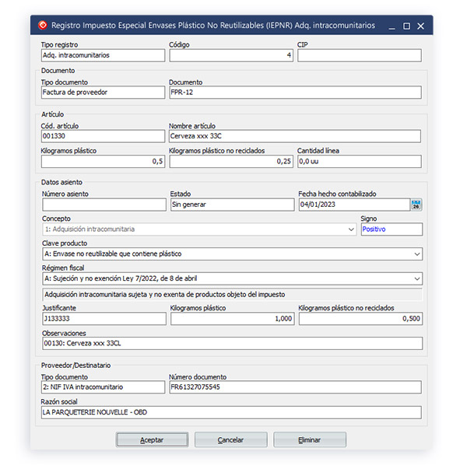Close the dialog with the X button

[420, 26]
